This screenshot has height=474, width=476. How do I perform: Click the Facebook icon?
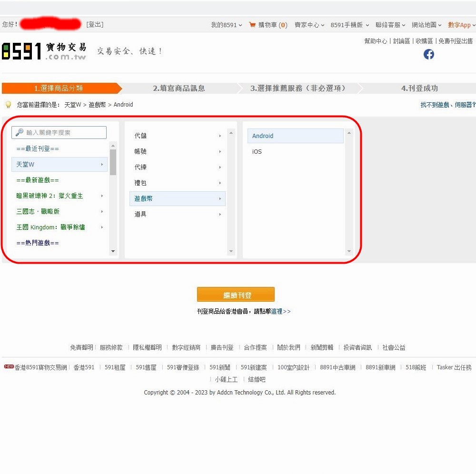click(x=429, y=54)
